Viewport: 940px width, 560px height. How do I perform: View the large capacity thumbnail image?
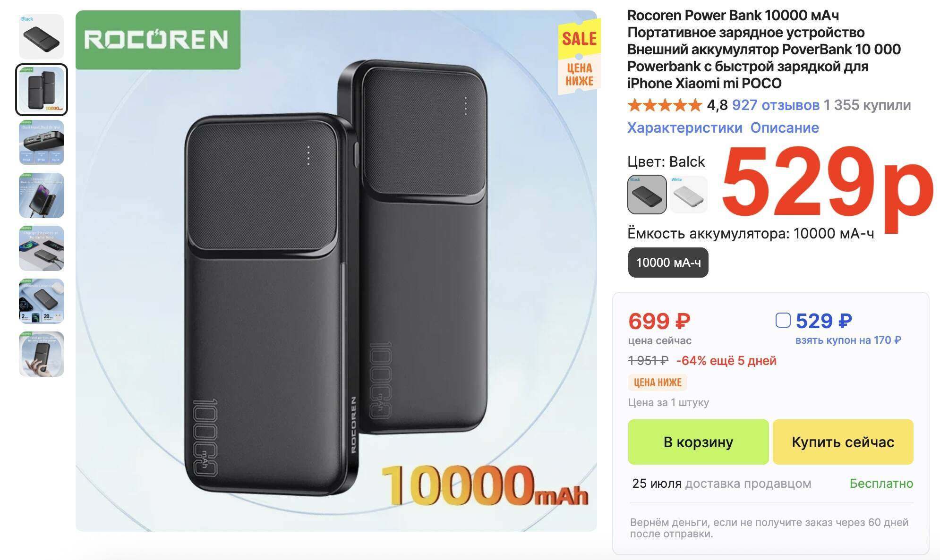[x=42, y=301]
